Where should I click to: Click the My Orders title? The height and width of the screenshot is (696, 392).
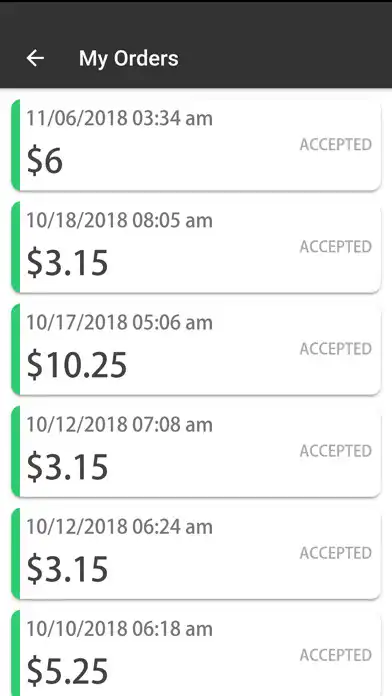[129, 59]
